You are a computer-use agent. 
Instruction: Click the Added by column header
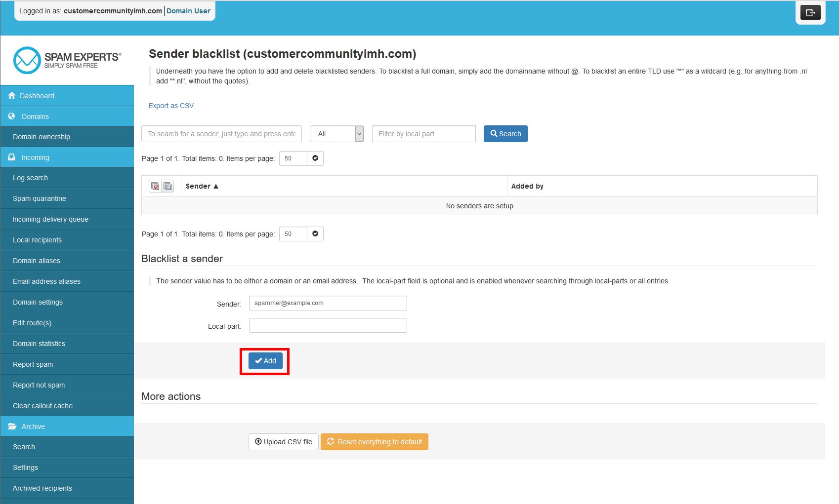click(x=527, y=186)
